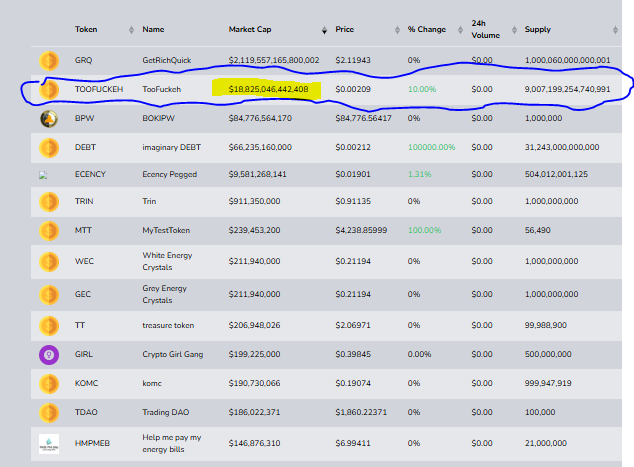This screenshot has width=634, height=467.
Task: Click market cap $18,825,046,442,408
Action: tap(268, 89)
